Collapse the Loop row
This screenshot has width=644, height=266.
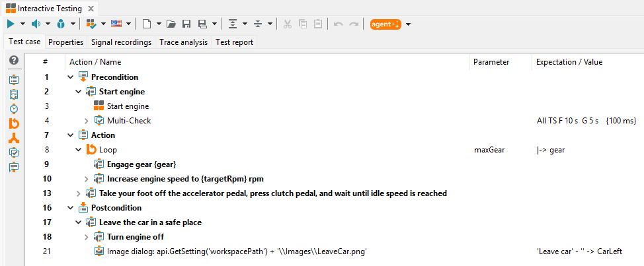point(79,150)
